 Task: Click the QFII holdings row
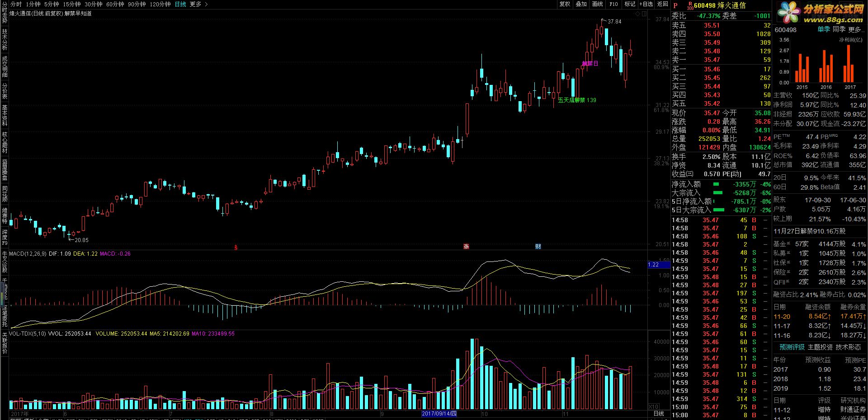(x=819, y=282)
